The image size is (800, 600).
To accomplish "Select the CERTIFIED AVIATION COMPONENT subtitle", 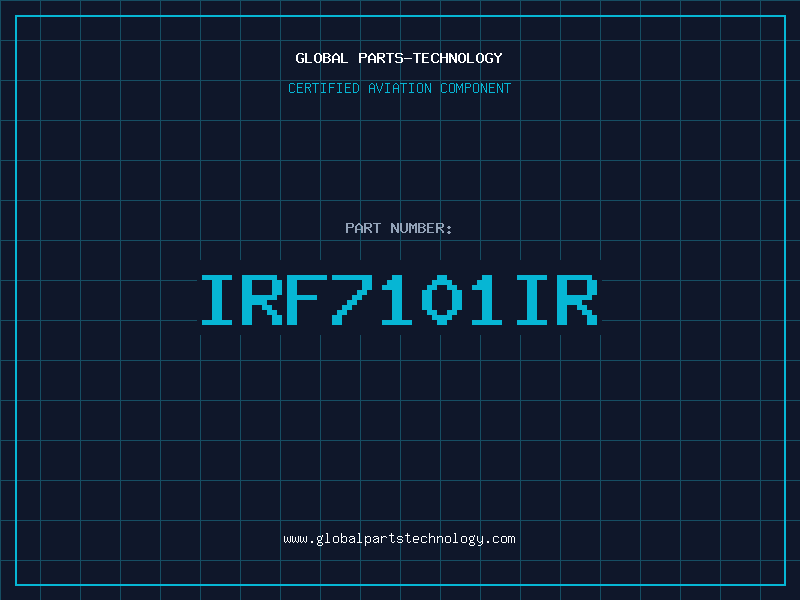I will 399,88.
